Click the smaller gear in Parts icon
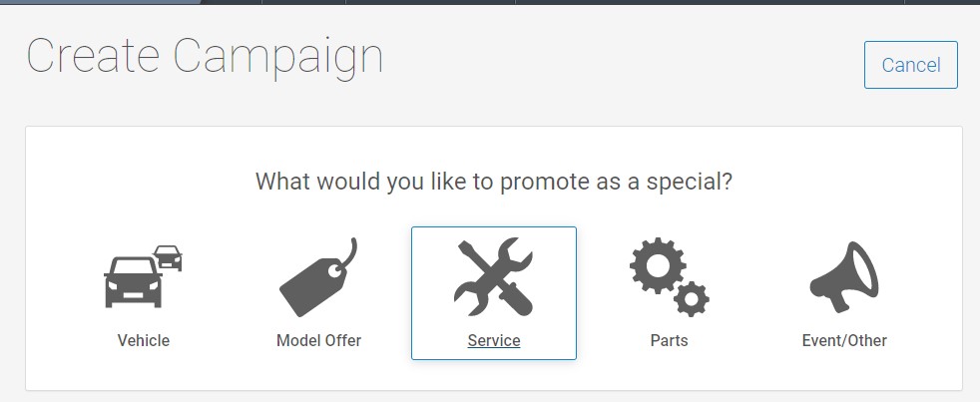 click(692, 299)
